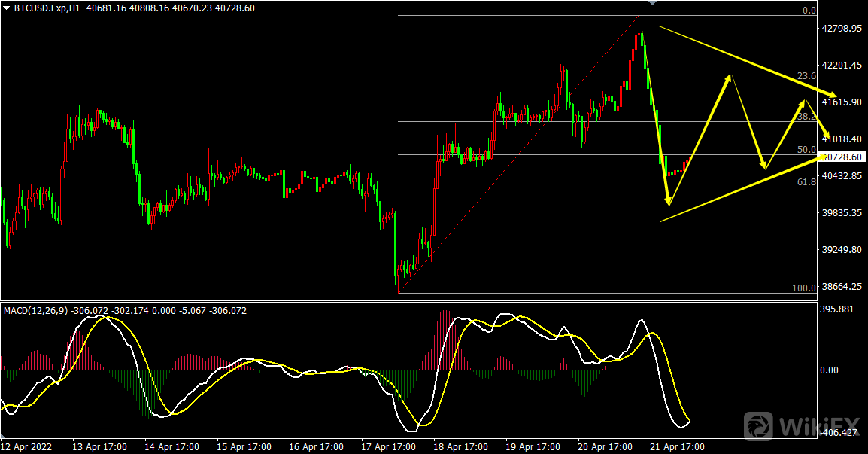Click the high price value 40808.16
The width and height of the screenshot is (868, 454).
point(149,8)
